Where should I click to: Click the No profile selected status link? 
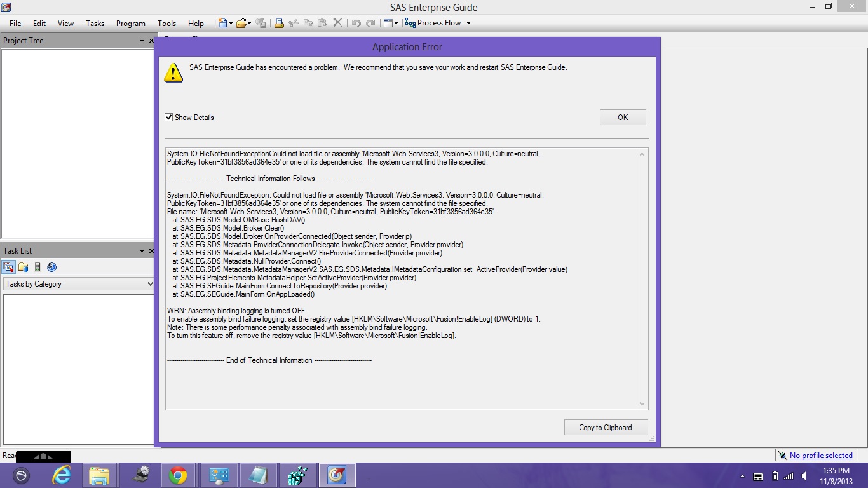pos(821,456)
